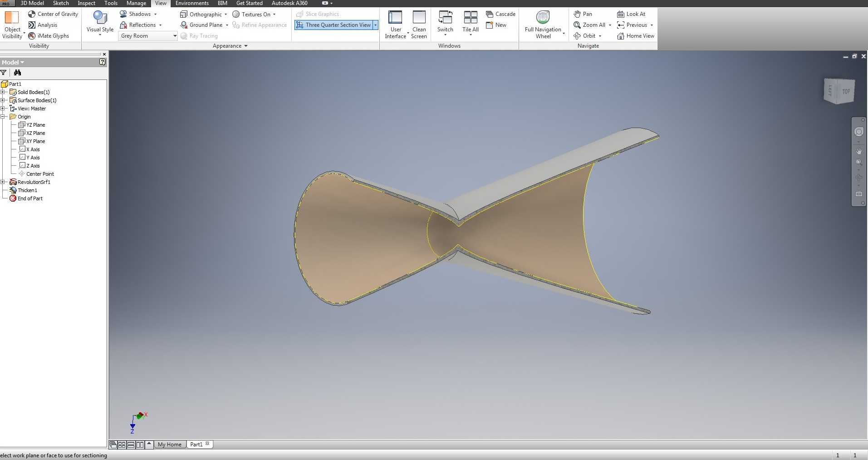Tile All open windows

point(471,24)
